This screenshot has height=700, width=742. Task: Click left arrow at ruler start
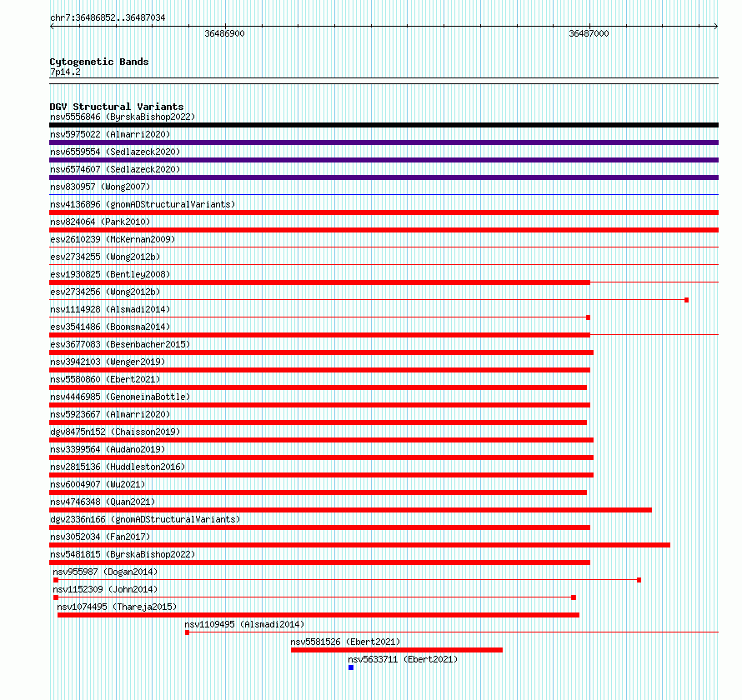52,27
